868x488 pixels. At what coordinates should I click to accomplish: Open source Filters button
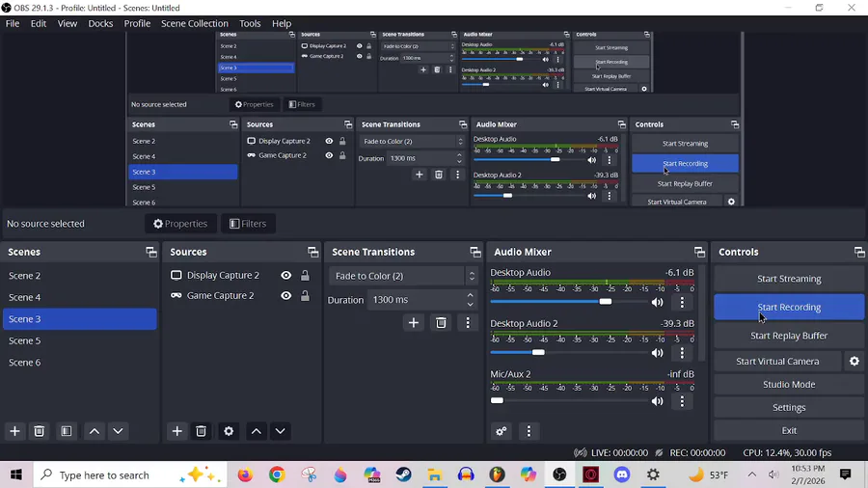point(248,224)
